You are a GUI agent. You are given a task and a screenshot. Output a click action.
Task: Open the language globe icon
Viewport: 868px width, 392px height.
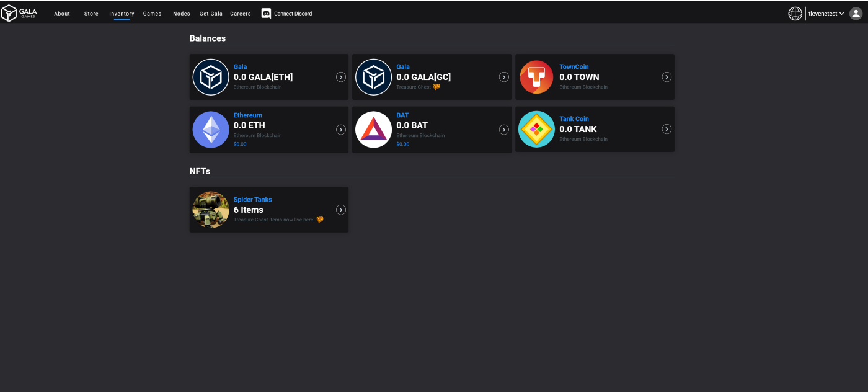click(x=795, y=13)
